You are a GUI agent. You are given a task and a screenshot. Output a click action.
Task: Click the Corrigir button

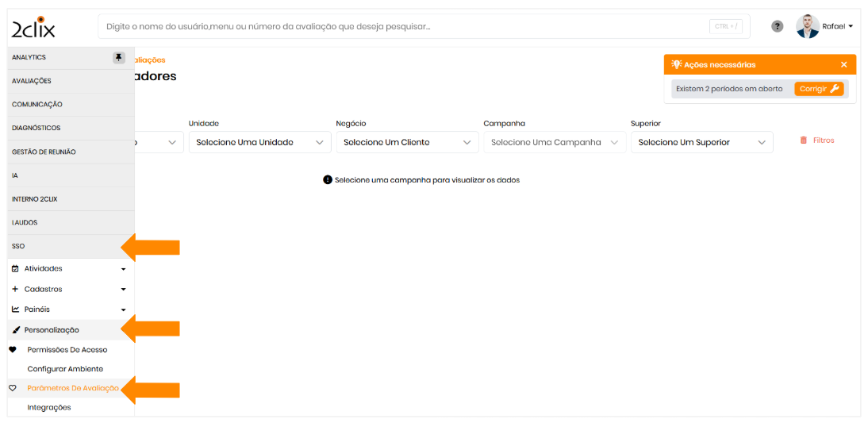(x=819, y=89)
